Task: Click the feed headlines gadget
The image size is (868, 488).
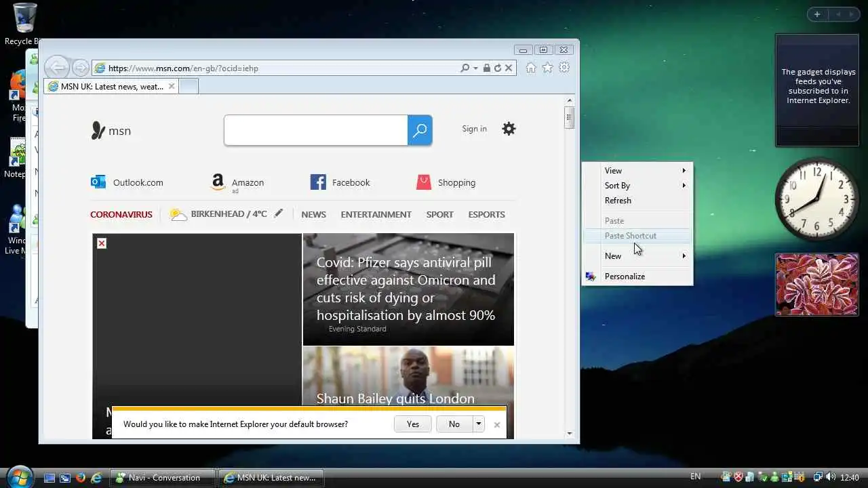Action: pyautogui.click(x=816, y=89)
